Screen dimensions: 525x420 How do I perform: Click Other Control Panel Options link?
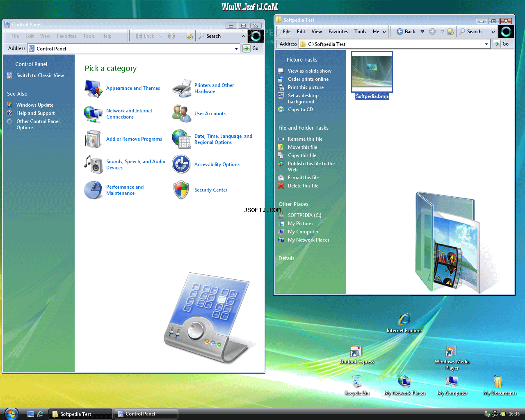point(38,124)
